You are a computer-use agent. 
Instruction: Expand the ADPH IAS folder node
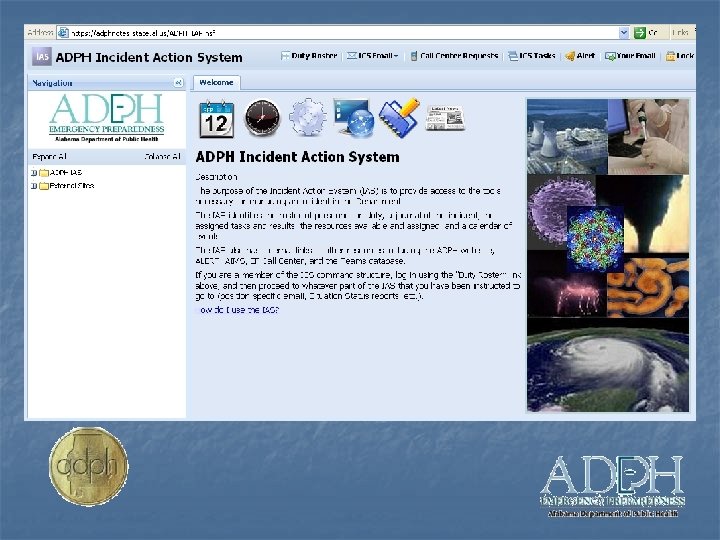(34, 173)
